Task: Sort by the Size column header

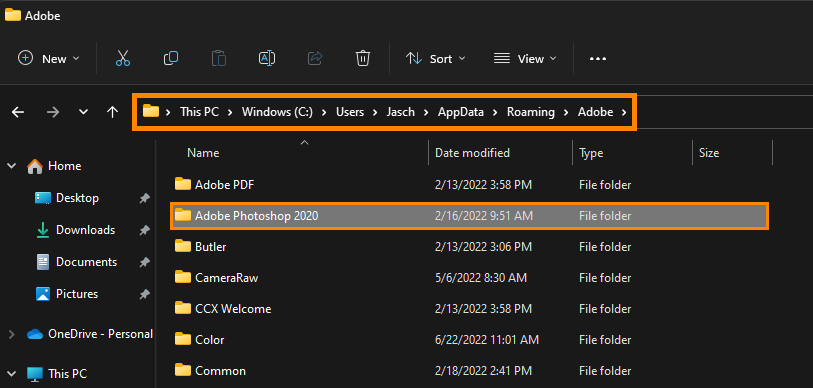Action: coord(709,153)
